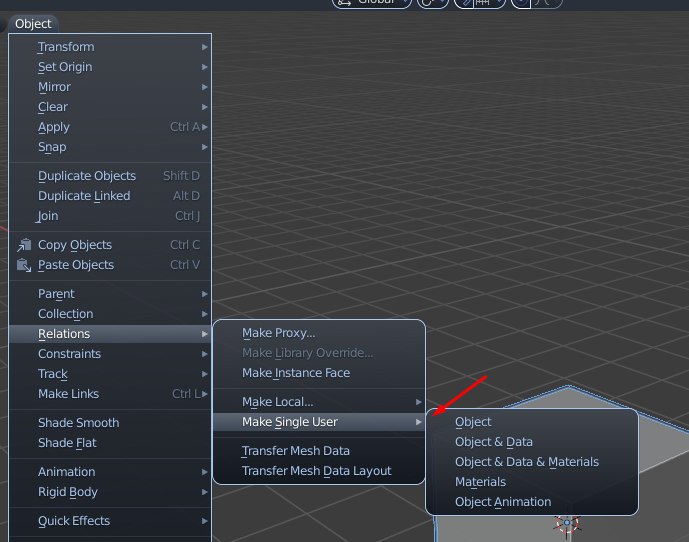Open the Make Links submenu

[x=110, y=394]
